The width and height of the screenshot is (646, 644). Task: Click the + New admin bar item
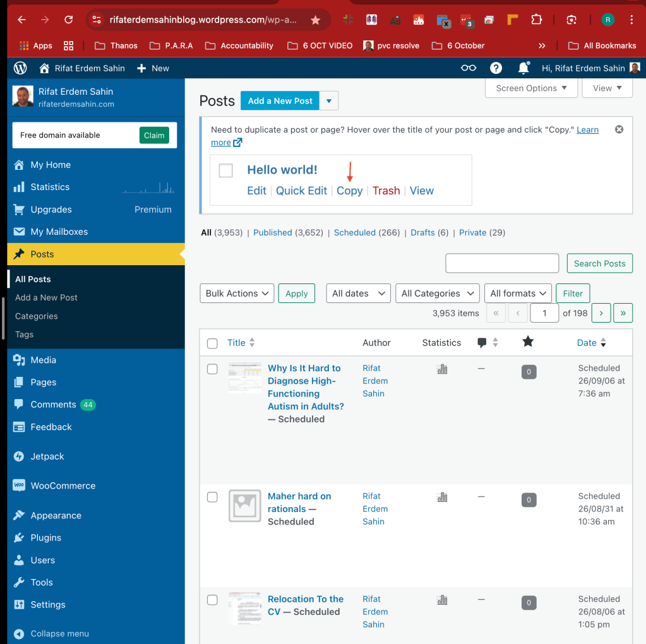click(x=153, y=68)
